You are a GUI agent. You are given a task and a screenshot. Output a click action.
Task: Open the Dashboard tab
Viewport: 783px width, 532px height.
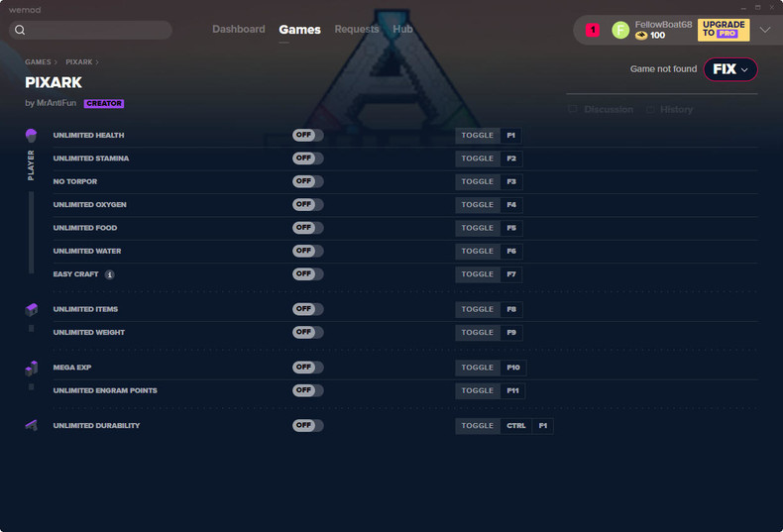239,29
